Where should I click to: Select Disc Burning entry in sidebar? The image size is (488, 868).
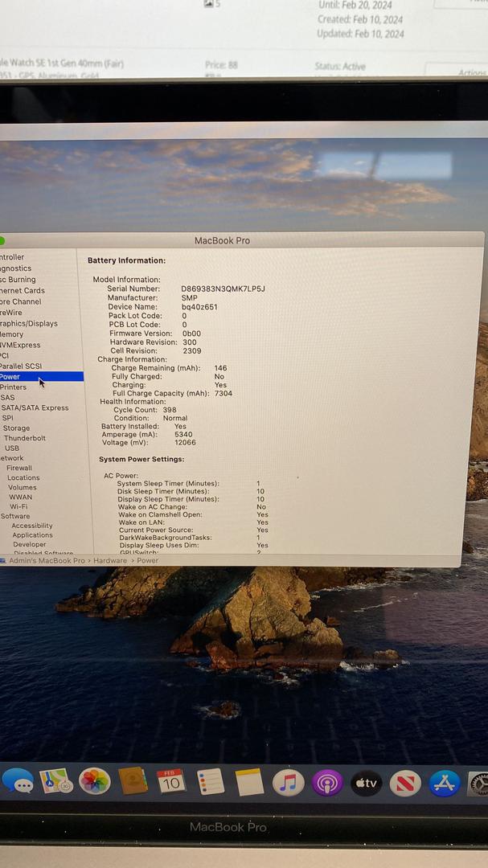(18, 280)
